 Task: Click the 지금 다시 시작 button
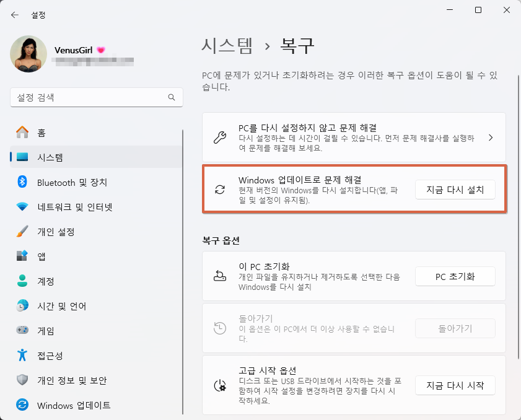[x=455, y=385]
